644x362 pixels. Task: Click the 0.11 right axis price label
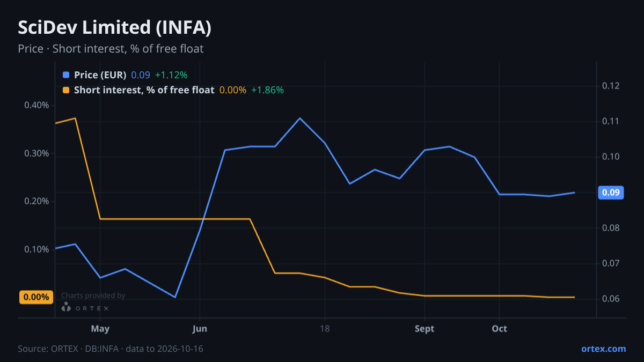[x=611, y=121]
